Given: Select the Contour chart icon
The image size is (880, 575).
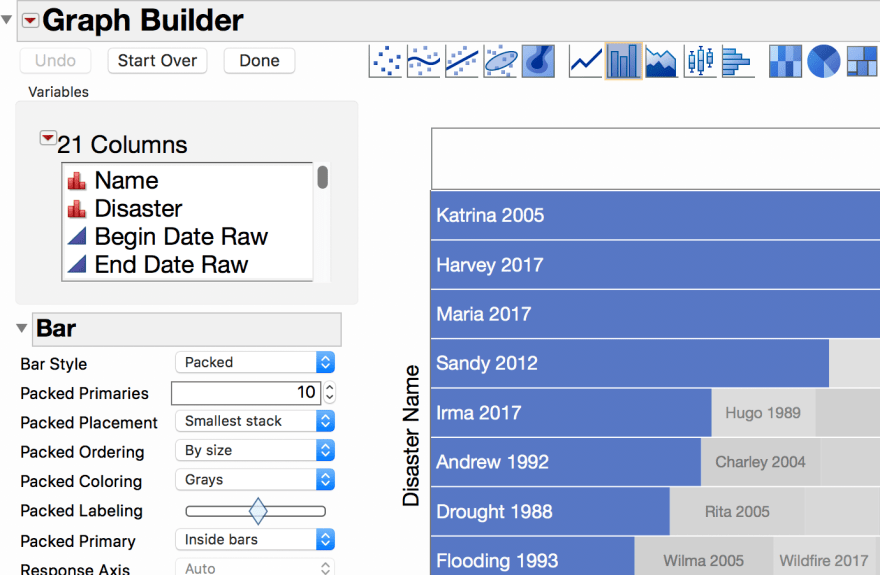Looking at the screenshot, I should pos(538,62).
